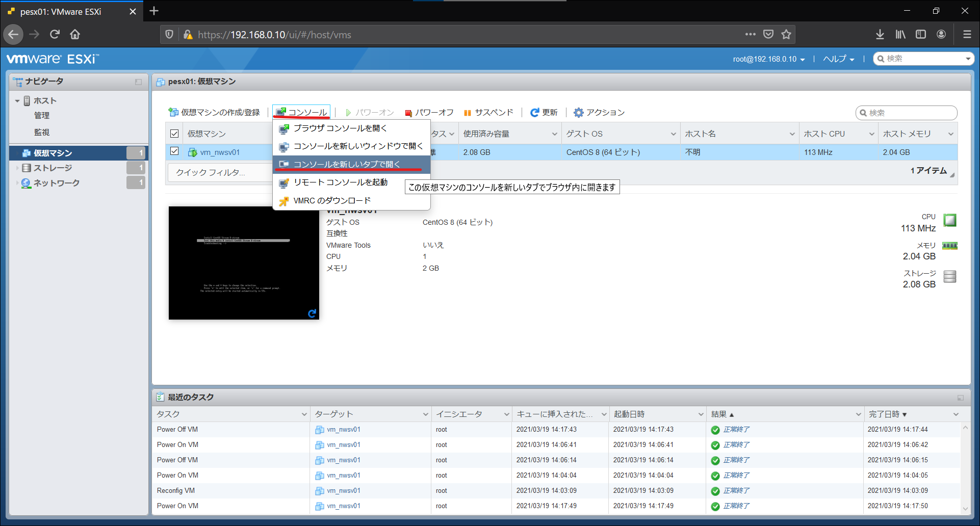Viewport: 980px width, 526px height.
Task: Click 仮想マシンの作成/登録 toolbar button
Action: (214, 113)
